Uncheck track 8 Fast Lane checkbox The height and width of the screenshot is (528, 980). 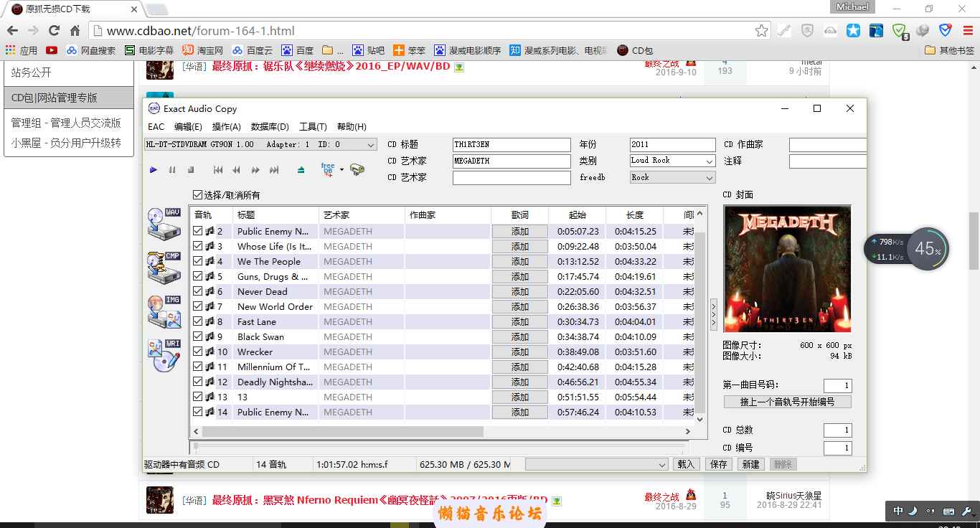pyautogui.click(x=198, y=321)
